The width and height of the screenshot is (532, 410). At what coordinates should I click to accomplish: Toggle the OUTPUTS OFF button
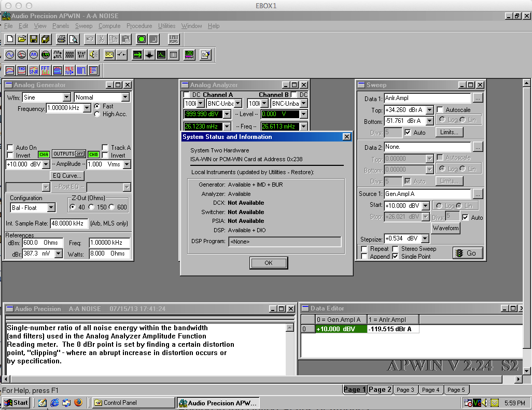coord(69,154)
